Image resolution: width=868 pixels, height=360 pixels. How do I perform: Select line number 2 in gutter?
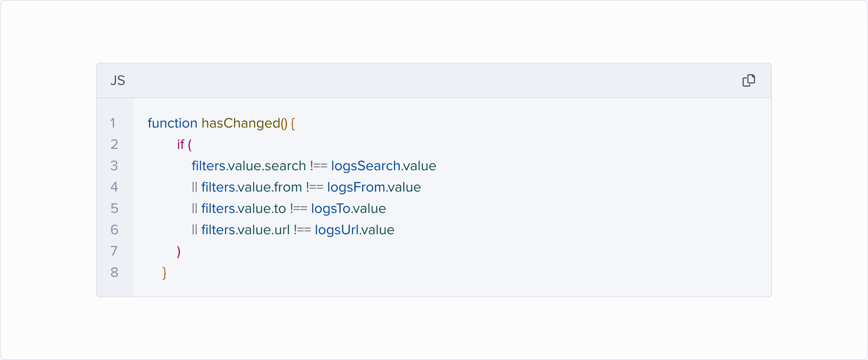114,144
